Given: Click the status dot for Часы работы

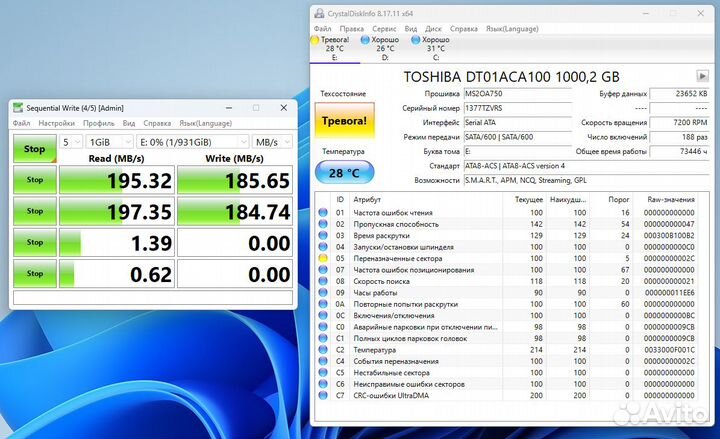Looking at the screenshot, I should 323,293.
